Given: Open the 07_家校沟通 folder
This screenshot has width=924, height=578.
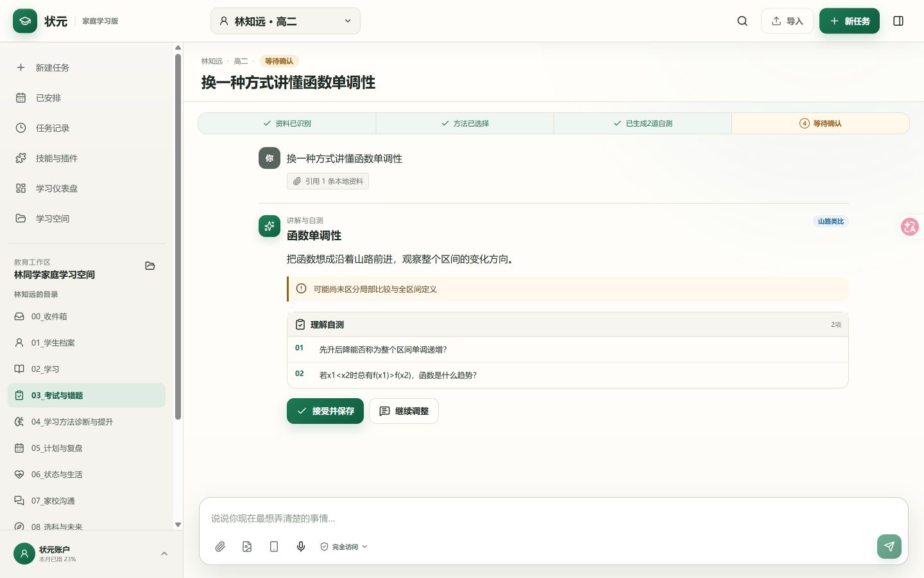Looking at the screenshot, I should pos(87,501).
